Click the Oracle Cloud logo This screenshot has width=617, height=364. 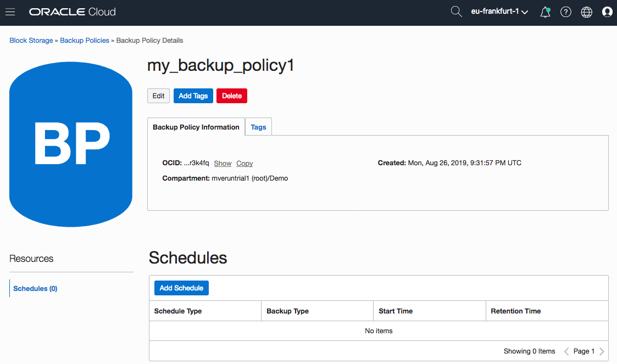coord(73,12)
